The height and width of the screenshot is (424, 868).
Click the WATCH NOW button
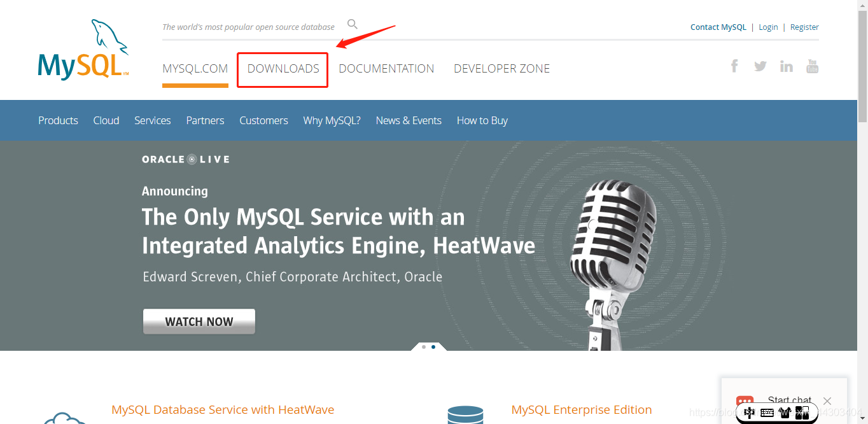tap(199, 322)
